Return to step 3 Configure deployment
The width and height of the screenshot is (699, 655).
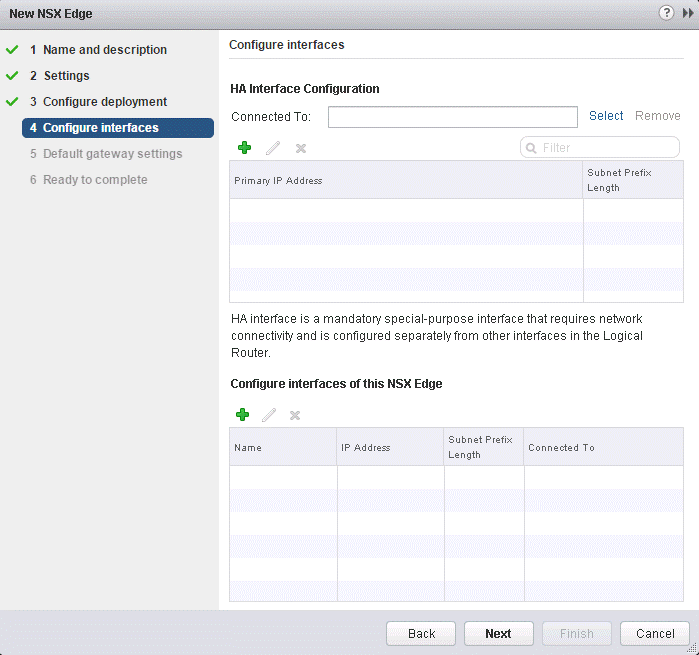tap(104, 102)
